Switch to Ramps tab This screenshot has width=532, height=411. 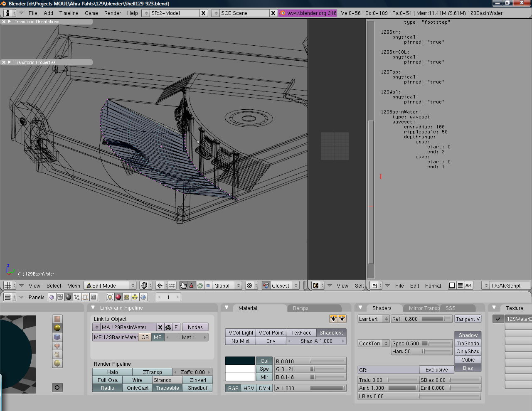click(314, 308)
